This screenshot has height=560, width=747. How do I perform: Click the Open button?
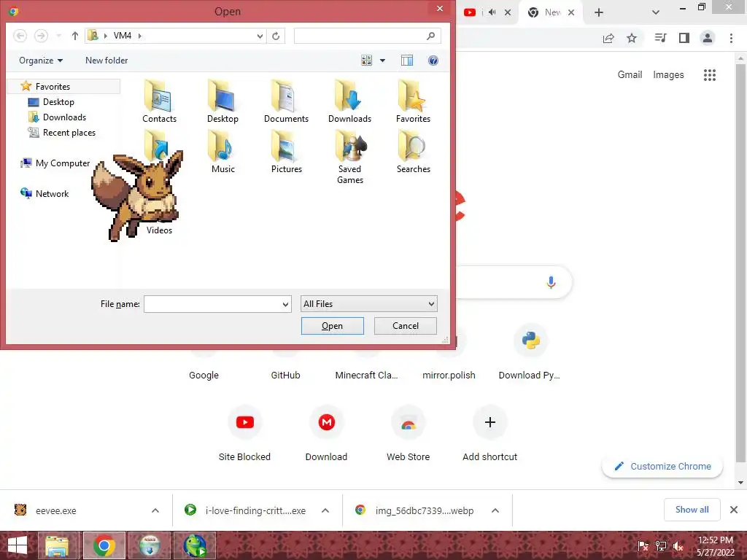tap(332, 326)
